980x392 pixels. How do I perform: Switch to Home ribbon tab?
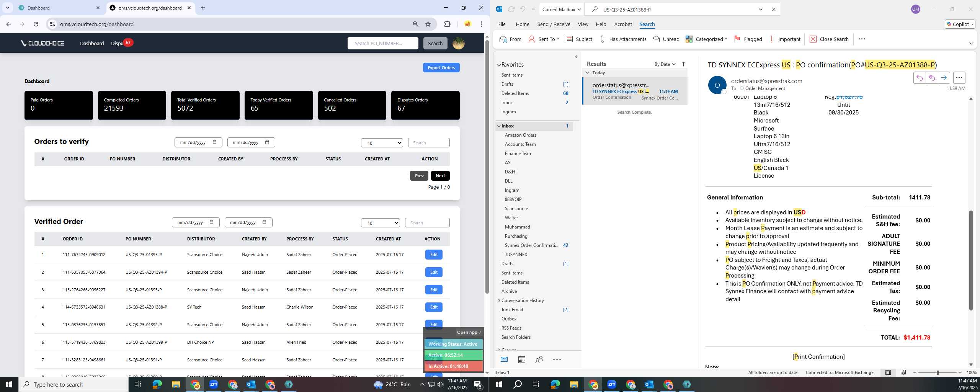tap(523, 24)
